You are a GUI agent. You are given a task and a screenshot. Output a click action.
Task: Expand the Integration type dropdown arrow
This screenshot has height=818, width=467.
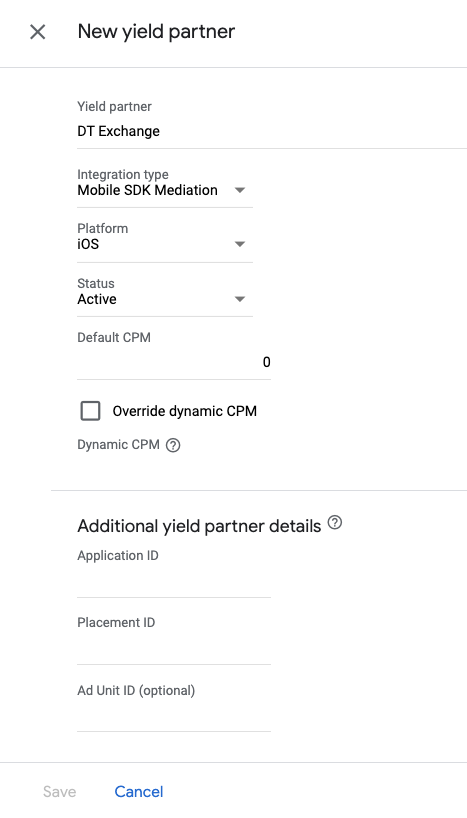point(240,190)
